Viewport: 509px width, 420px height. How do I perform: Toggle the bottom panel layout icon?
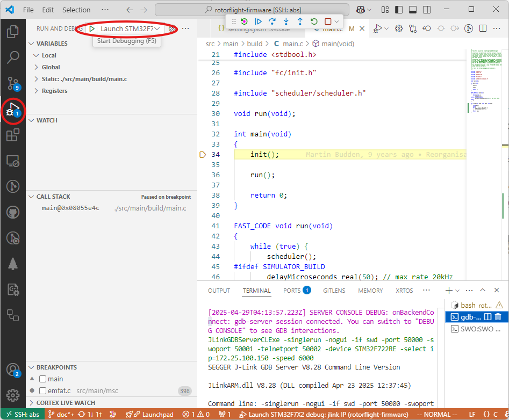[x=413, y=10]
